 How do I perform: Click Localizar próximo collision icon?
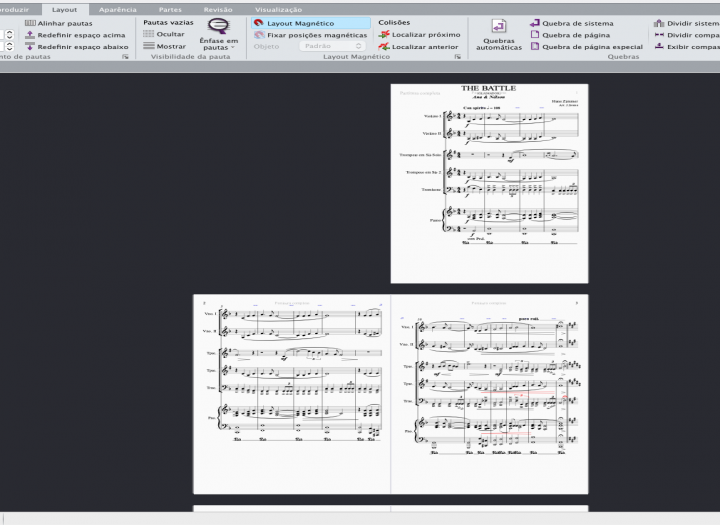(x=384, y=34)
